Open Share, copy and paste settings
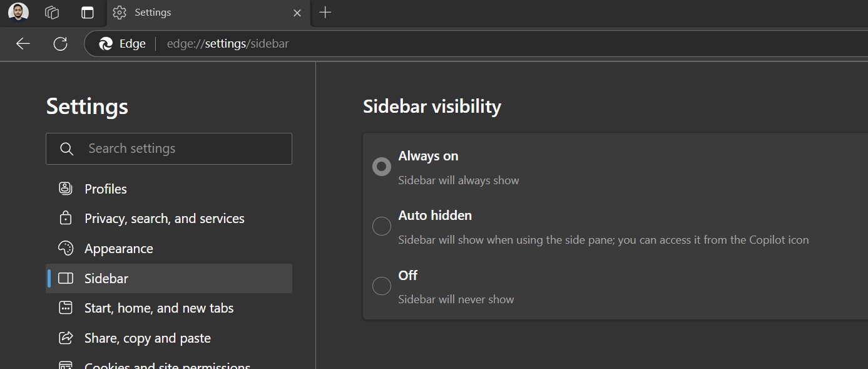 (147, 338)
